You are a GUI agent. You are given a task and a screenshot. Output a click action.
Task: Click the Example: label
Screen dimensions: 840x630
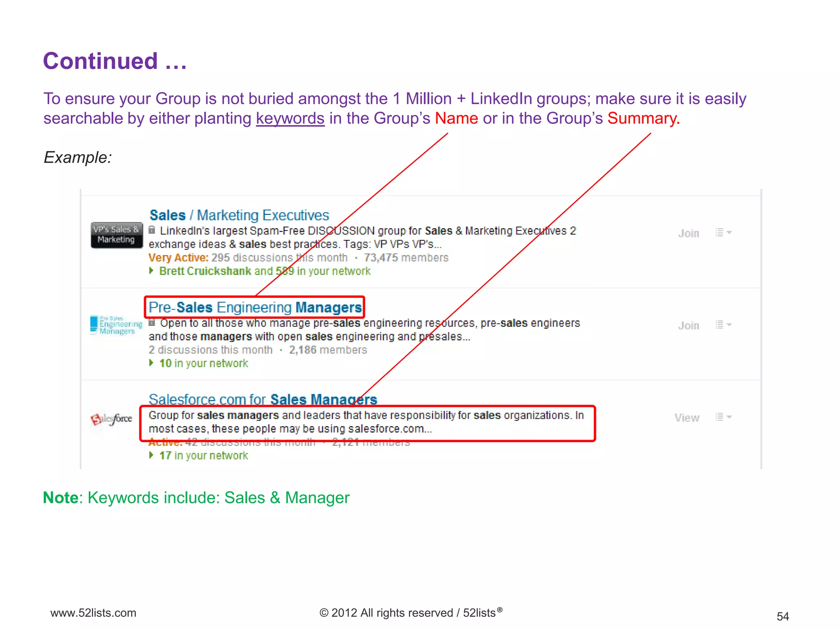[78, 157]
